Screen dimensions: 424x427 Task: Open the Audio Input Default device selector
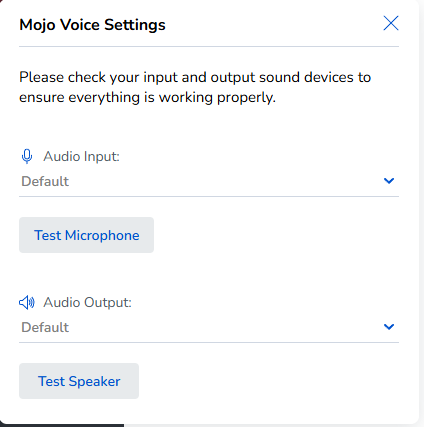click(209, 181)
